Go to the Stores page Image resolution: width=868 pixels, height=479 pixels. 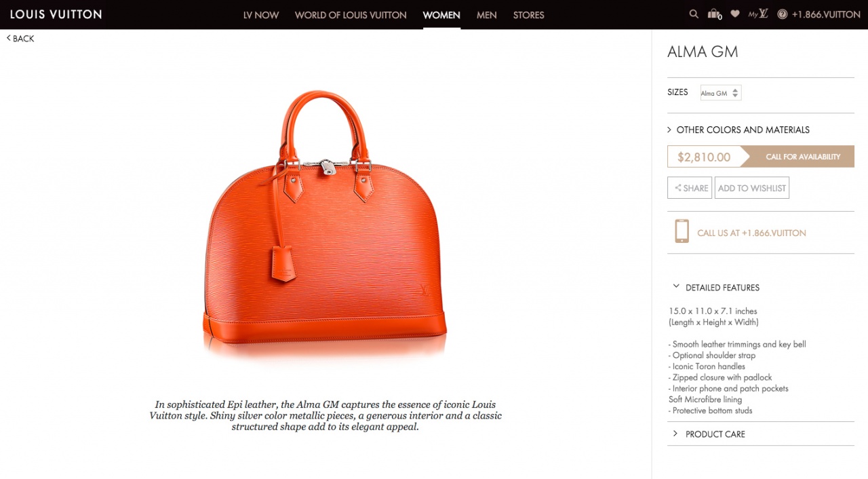point(529,15)
